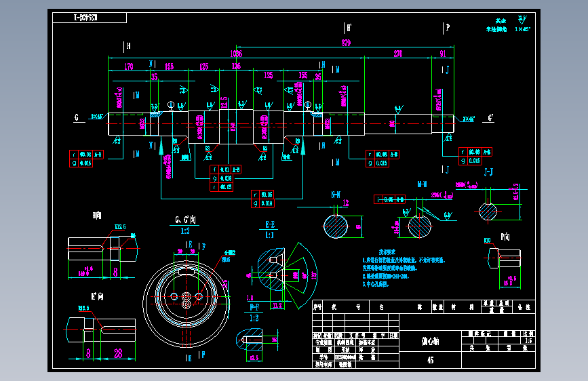Select material 45 in title block
Viewport: 588px width, 381px height.
[430, 360]
